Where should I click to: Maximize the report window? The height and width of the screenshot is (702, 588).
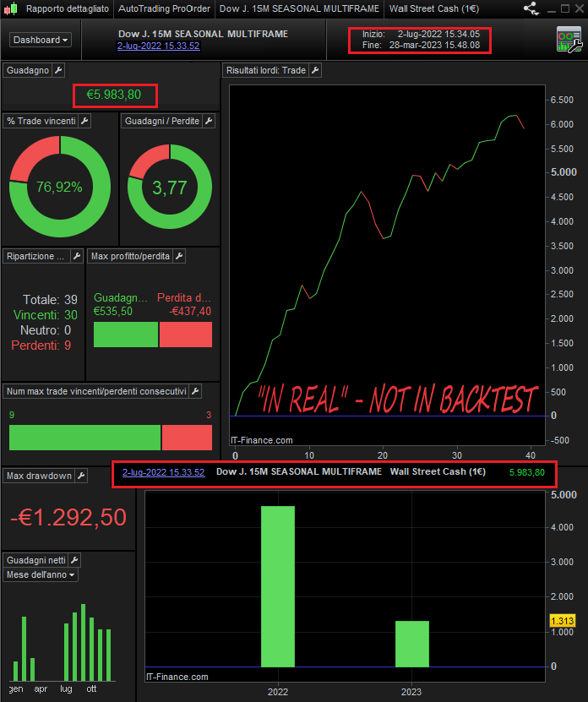pos(565,8)
